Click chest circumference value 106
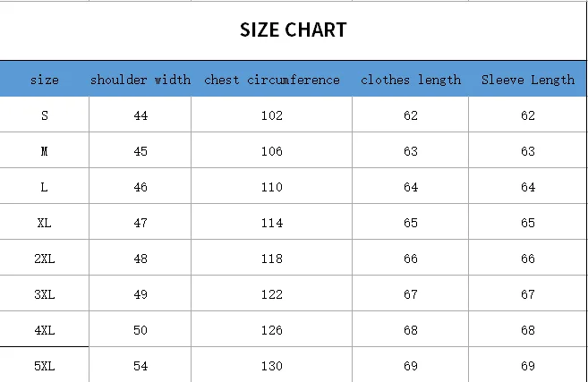 [x=272, y=151]
